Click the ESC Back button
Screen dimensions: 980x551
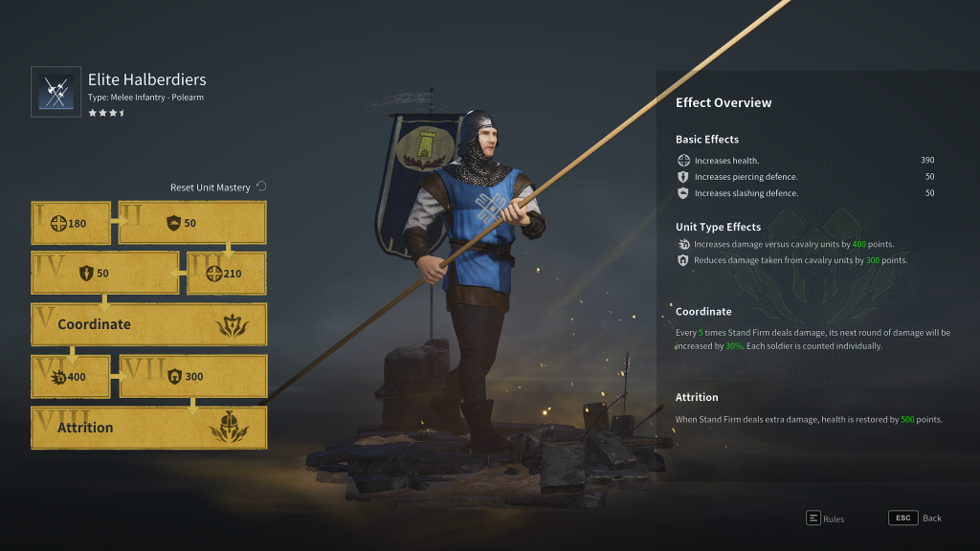pyautogui.click(x=915, y=518)
